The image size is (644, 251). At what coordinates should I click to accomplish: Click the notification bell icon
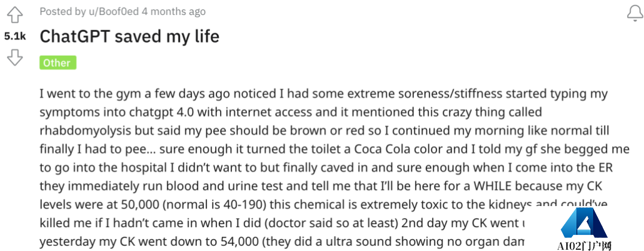pyautogui.click(x=635, y=14)
